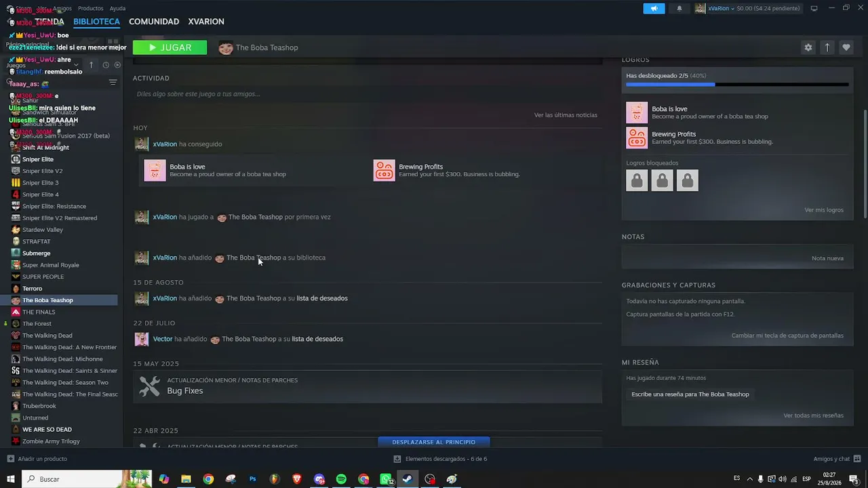Image resolution: width=868 pixels, height=488 pixels.
Task: Click the Boba is love achievement icon under Logros
Action: tap(637, 113)
